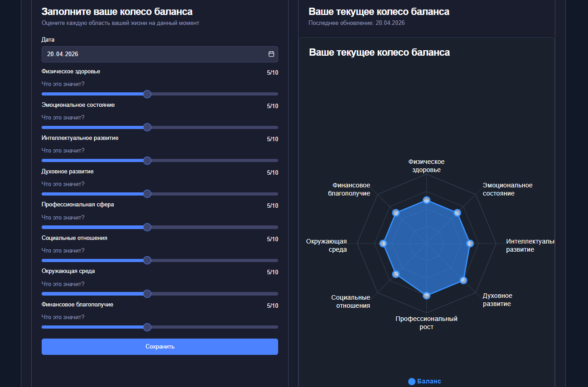588x387 pixels.
Task: Click the date input field 20.04.2026
Action: click(x=154, y=54)
